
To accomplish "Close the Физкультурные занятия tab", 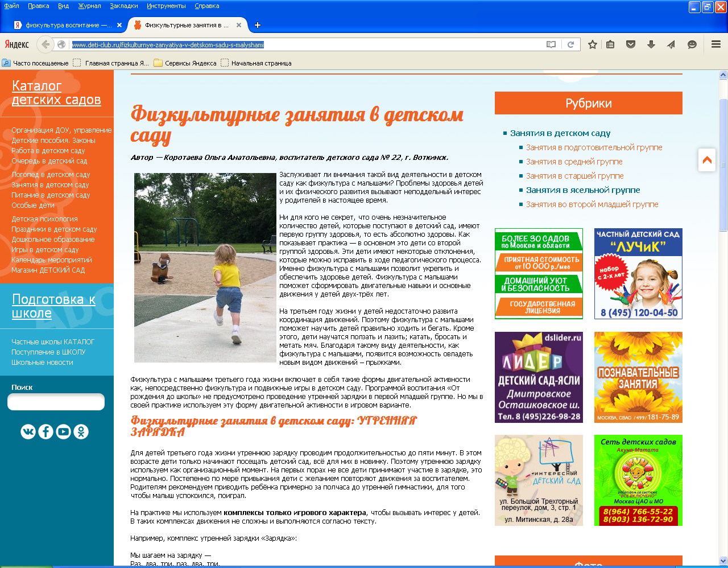I will click(x=239, y=25).
